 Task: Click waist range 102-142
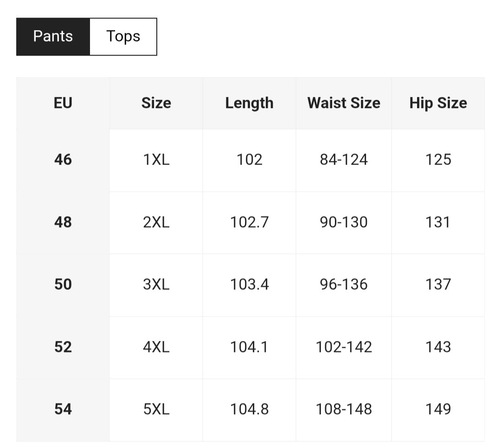point(344,347)
